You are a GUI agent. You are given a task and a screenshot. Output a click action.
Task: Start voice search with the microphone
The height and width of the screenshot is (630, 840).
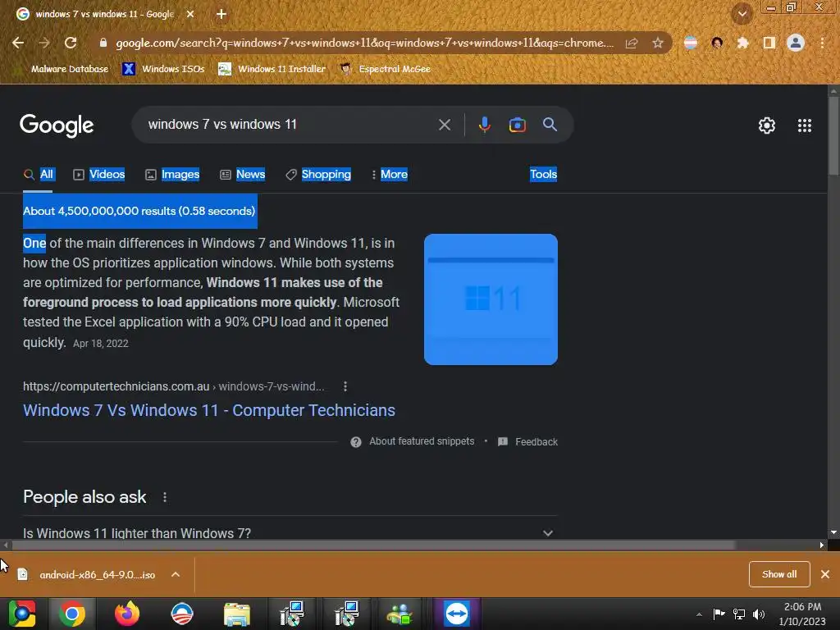tap(484, 125)
